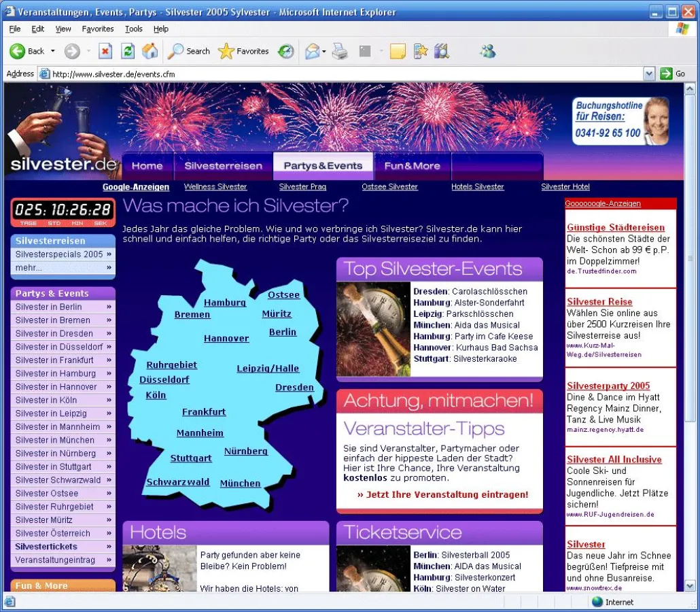
Task: Go to browser Home page icon
Action: (150, 52)
